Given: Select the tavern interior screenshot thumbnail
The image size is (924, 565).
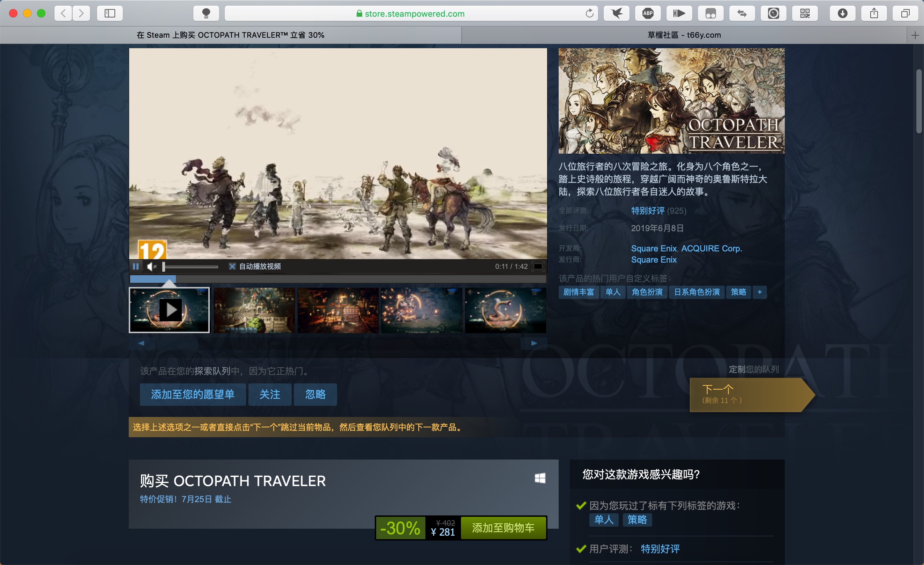Looking at the screenshot, I should click(338, 310).
